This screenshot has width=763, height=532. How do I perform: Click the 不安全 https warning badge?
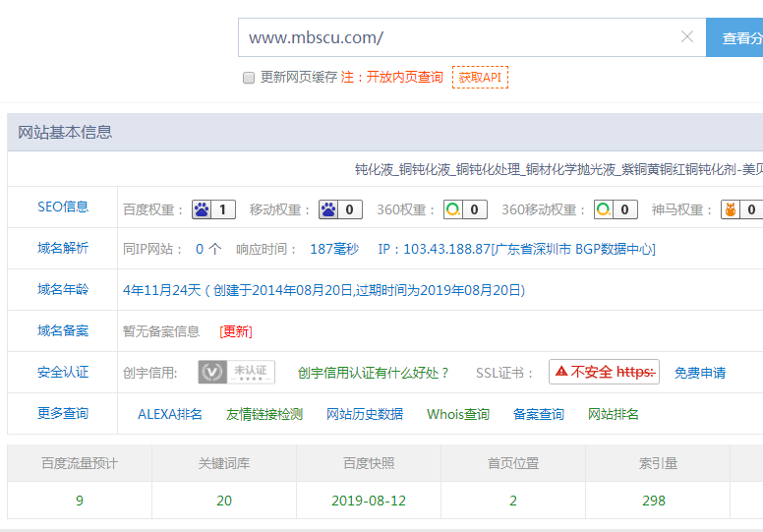604,372
